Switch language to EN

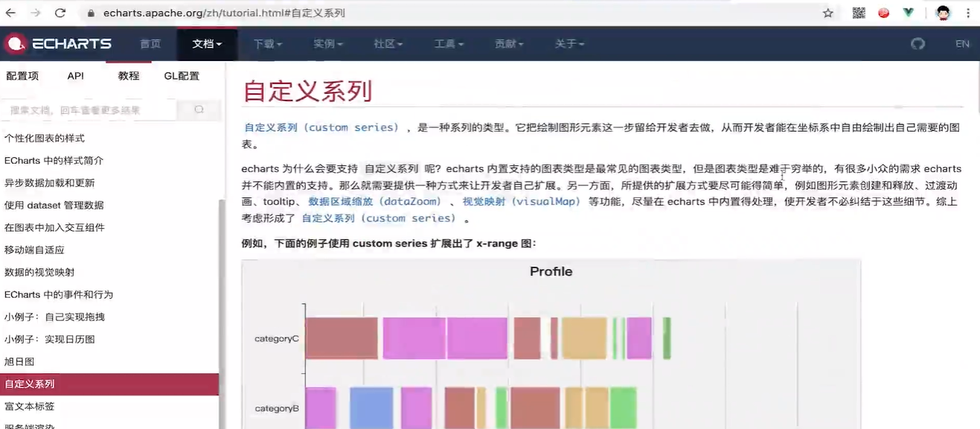click(962, 44)
